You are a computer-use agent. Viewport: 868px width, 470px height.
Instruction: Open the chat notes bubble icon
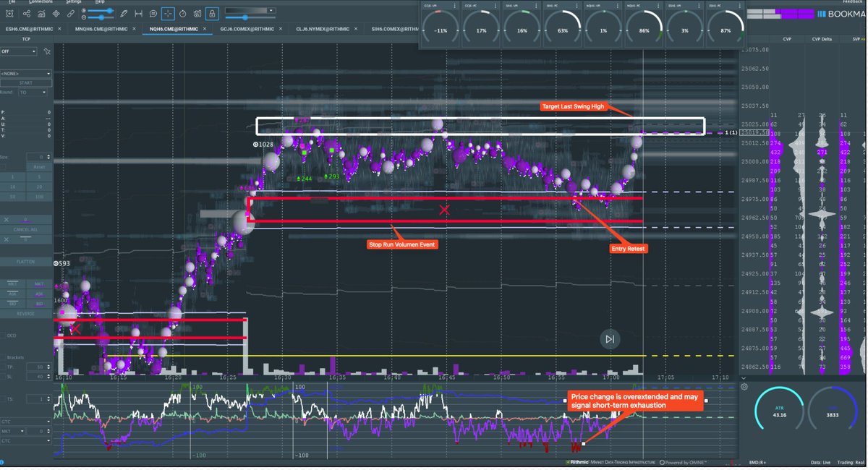pyautogui.click(x=153, y=14)
